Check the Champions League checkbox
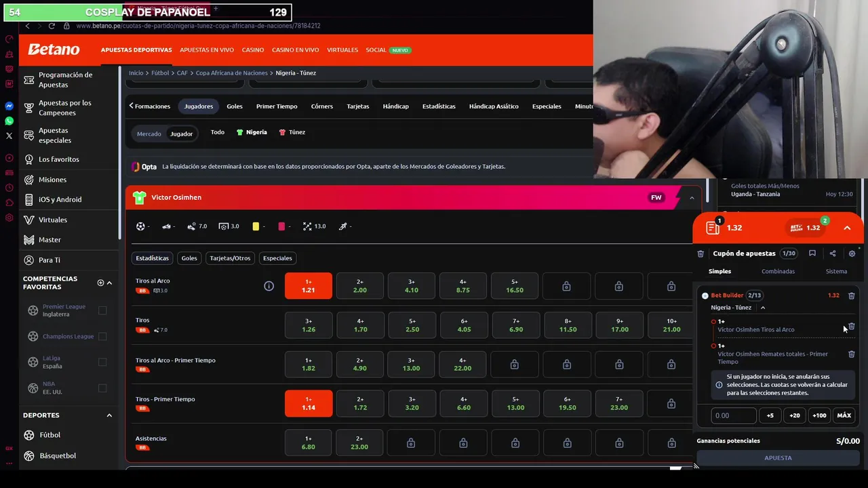Viewport: 868px width, 488px height. (x=102, y=336)
